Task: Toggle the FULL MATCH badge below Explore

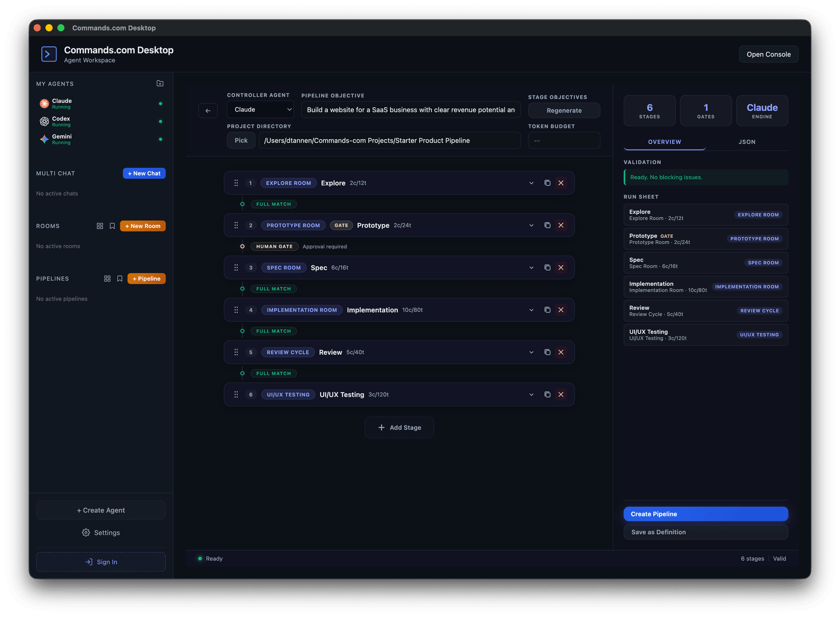Action: coord(274,204)
